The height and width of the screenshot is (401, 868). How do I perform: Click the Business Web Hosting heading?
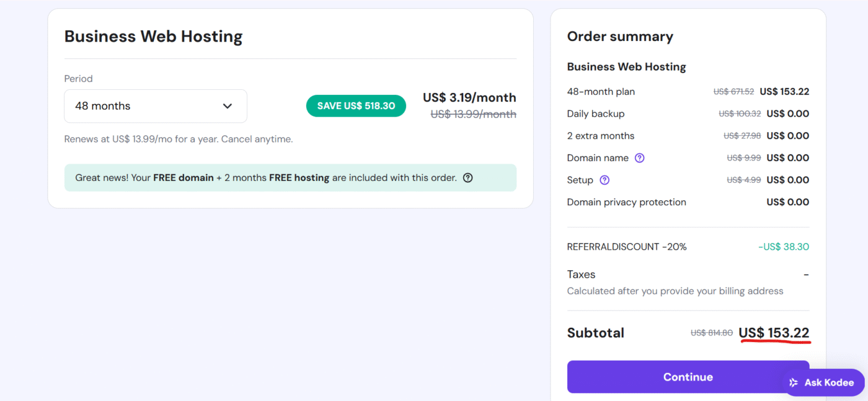pyautogui.click(x=153, y=36)
